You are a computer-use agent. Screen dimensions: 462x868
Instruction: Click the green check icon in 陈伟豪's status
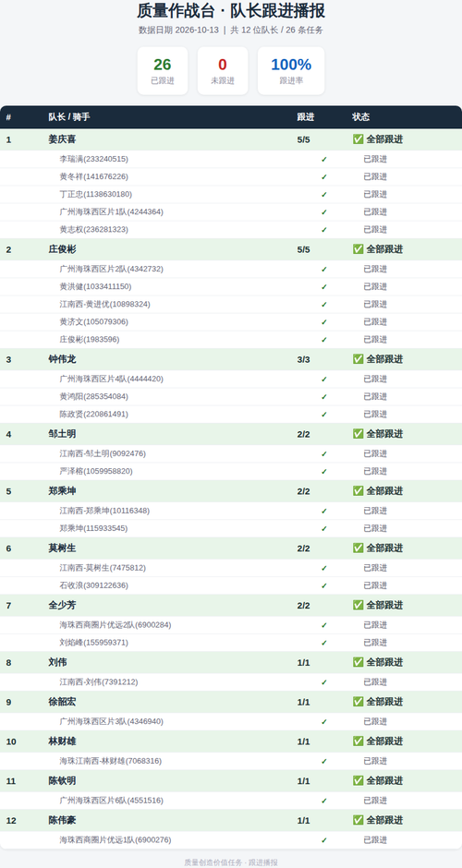click(x=358, y=820)
